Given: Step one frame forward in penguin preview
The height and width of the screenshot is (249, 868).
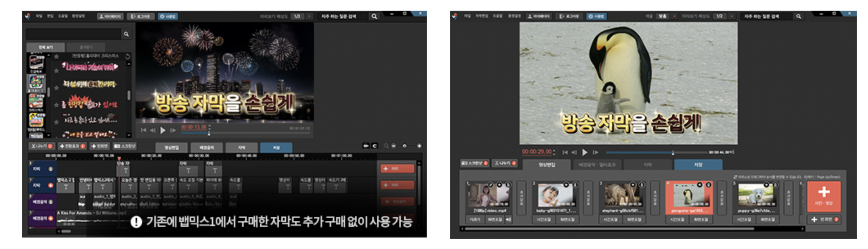Looking at the screenshot, I should pos(595,152).
